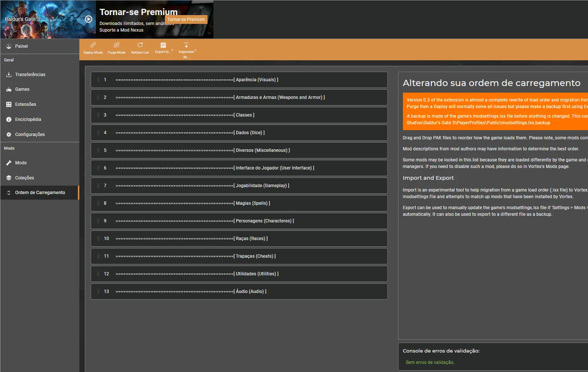Click the Coleções sidebar label
This screenshot has width=588, height=372.
25,178
